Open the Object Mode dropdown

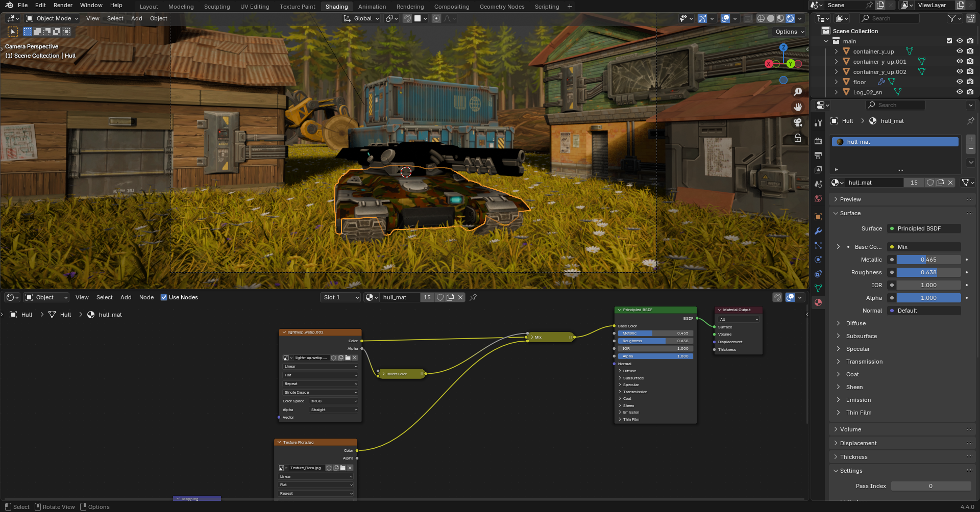[53, 18]
